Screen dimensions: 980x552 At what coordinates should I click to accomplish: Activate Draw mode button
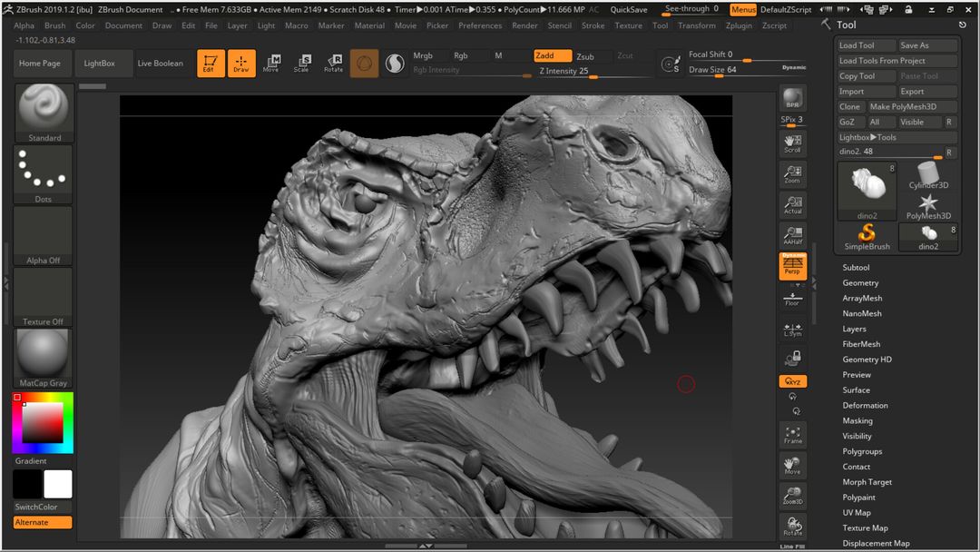(241, 64)
